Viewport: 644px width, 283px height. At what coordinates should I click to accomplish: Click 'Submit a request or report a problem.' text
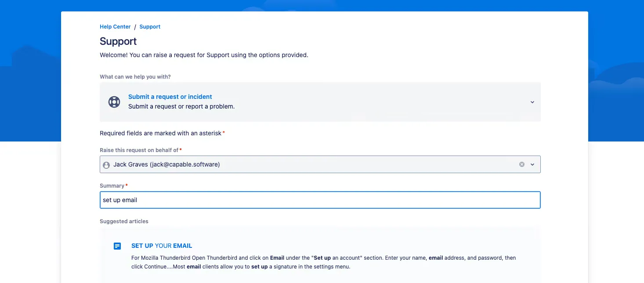(181, 106)
